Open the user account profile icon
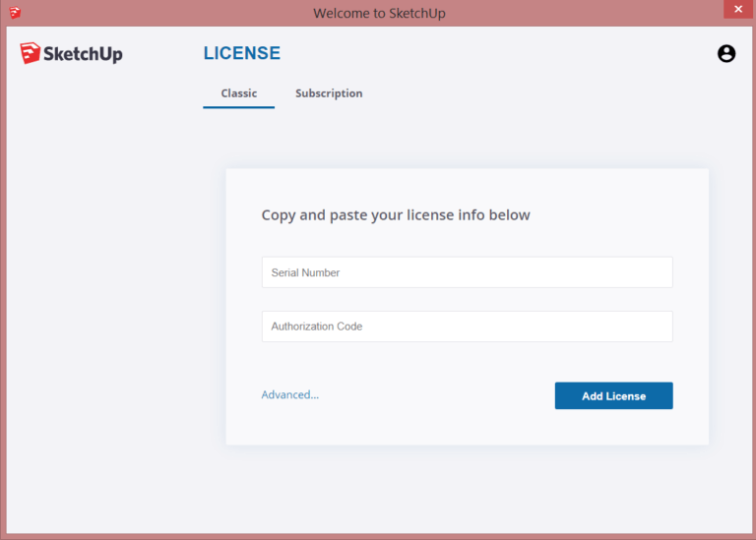756x540 pixels. coord(726,54)
